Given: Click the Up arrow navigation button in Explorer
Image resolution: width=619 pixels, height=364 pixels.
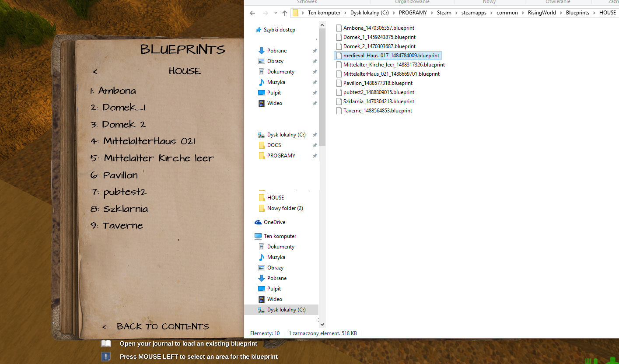Looking at the screenshot, I should 285,13.
